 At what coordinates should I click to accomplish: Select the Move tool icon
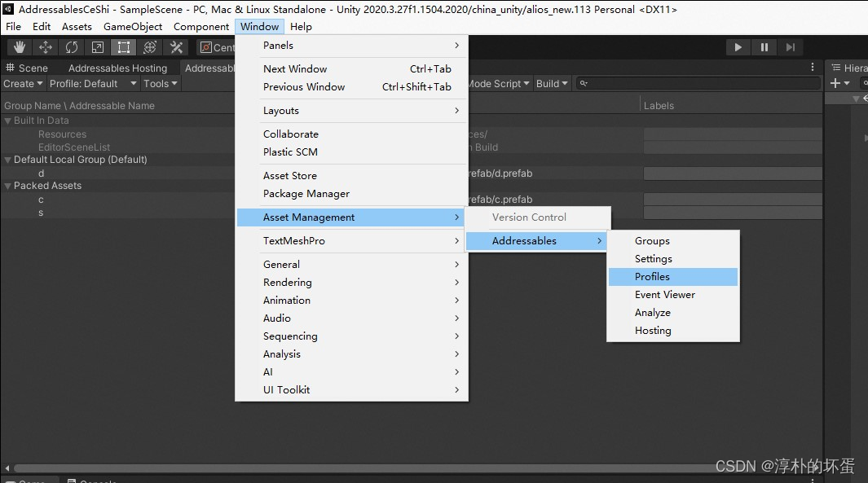(46, 47)
